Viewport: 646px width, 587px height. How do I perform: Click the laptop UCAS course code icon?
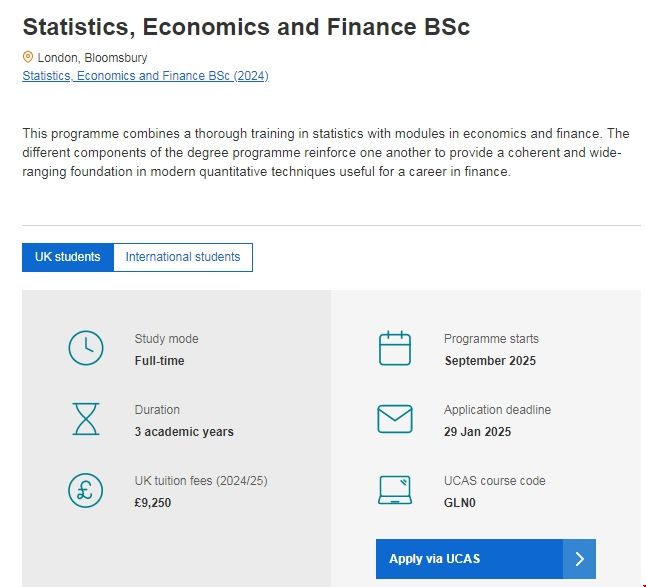tap(395, 490)
